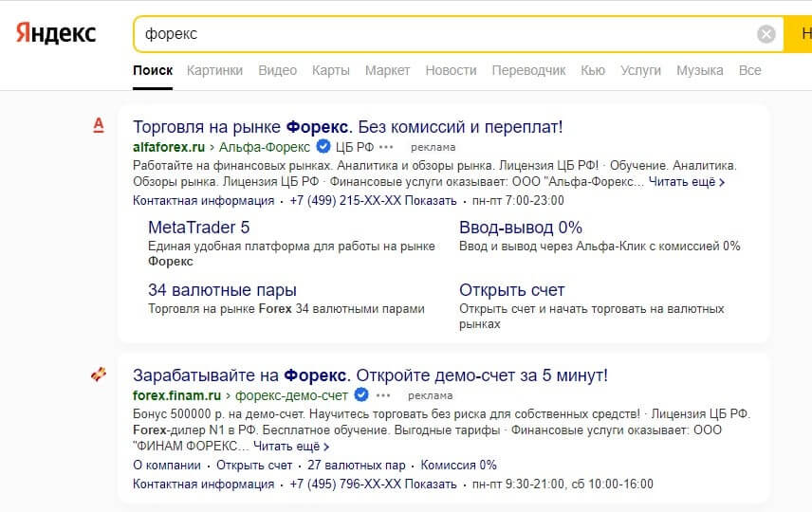Click the форекс-демо-счет breadcrumb link
Image resolution: width=812 pixels, height=512 pixels.
(291, 395)
